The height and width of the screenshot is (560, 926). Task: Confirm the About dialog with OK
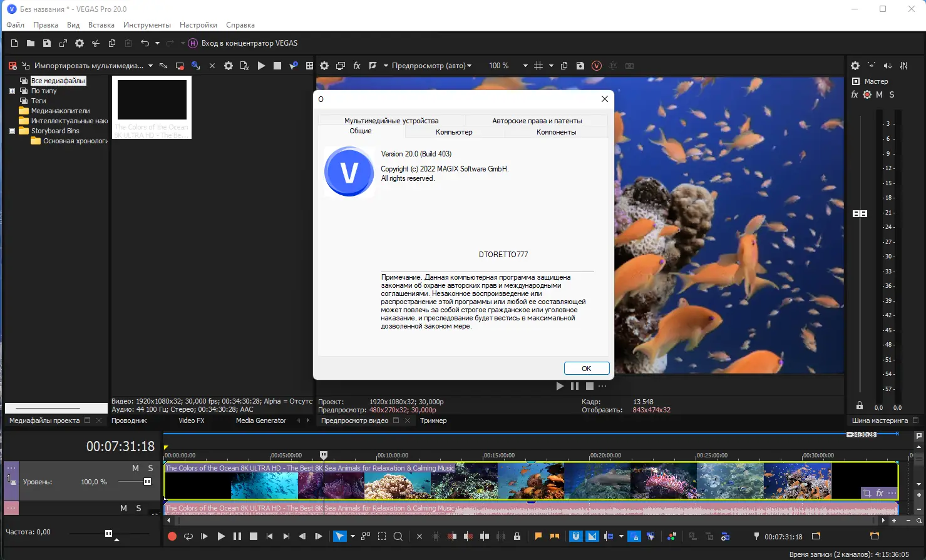[x=587, y=369]
